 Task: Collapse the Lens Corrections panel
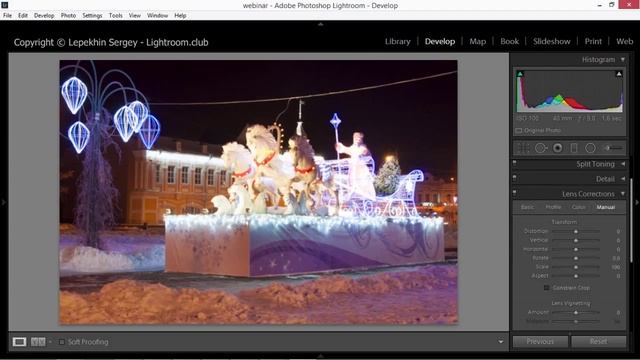(623, 193)
